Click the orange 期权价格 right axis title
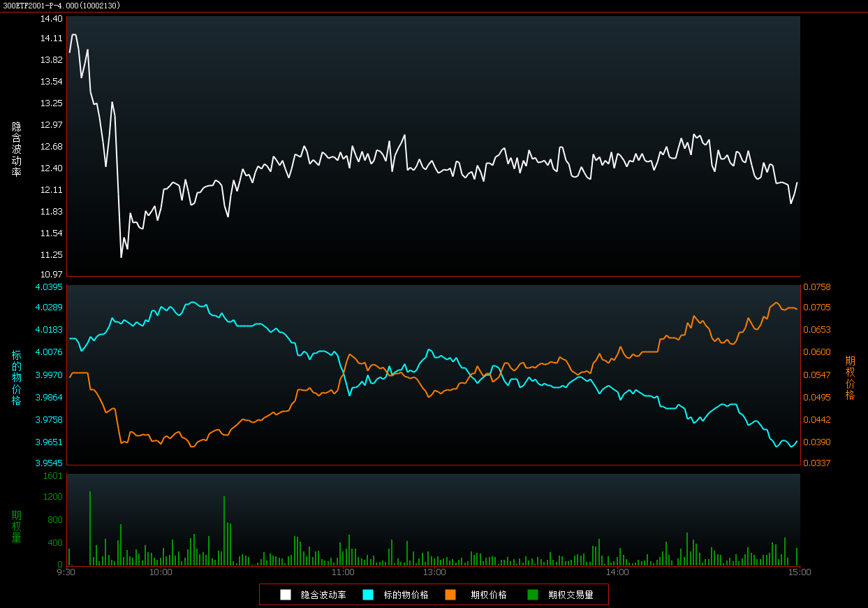 coord(850,377)
